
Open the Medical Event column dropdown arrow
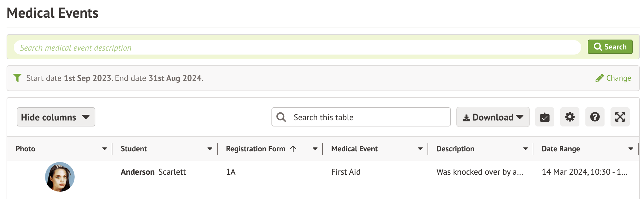(x=420, y=149)
